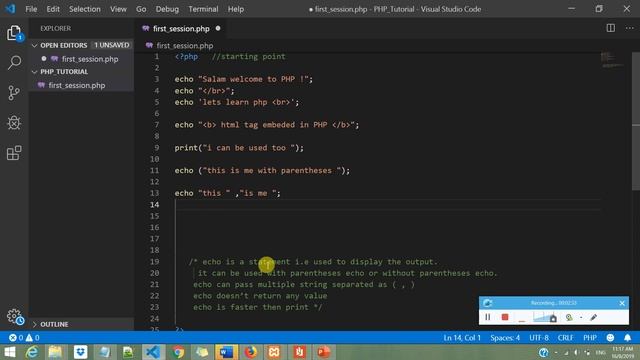Viewport: 640px width, 360px height.
Task: Change language mode via PHP status item
Action: tap(590, 338)
